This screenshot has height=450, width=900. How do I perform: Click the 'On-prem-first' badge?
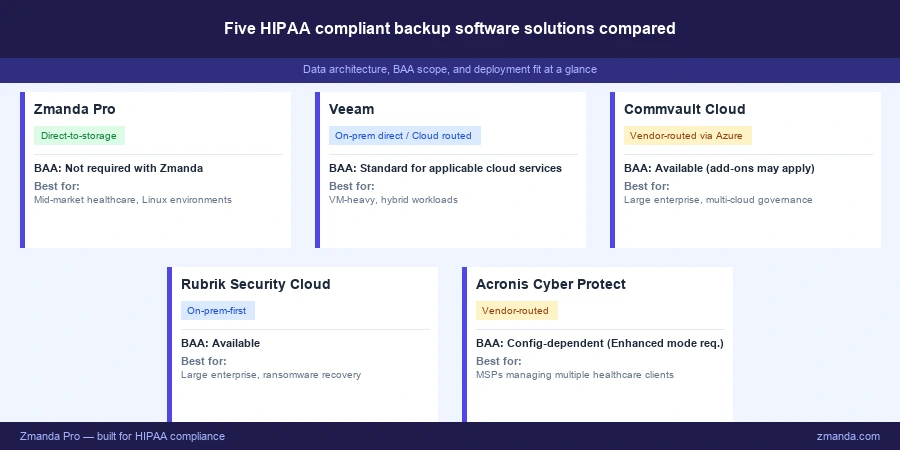[218, 311]
